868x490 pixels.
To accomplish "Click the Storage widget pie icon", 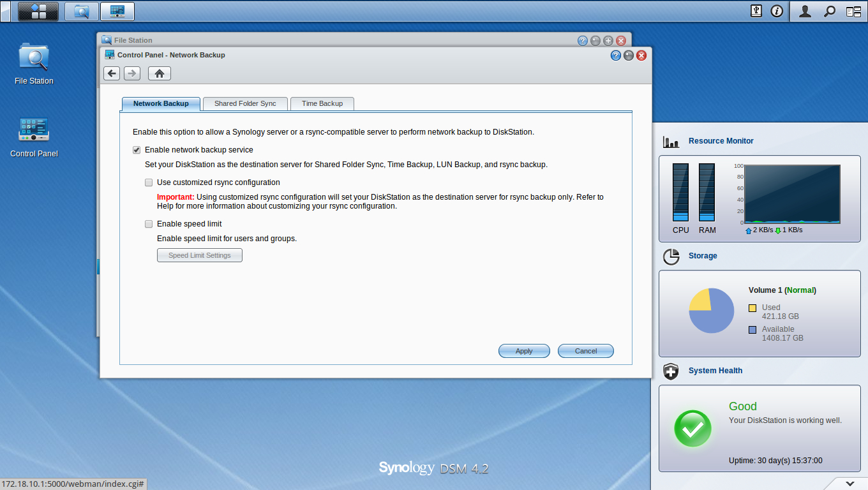I will click(671, 256).
